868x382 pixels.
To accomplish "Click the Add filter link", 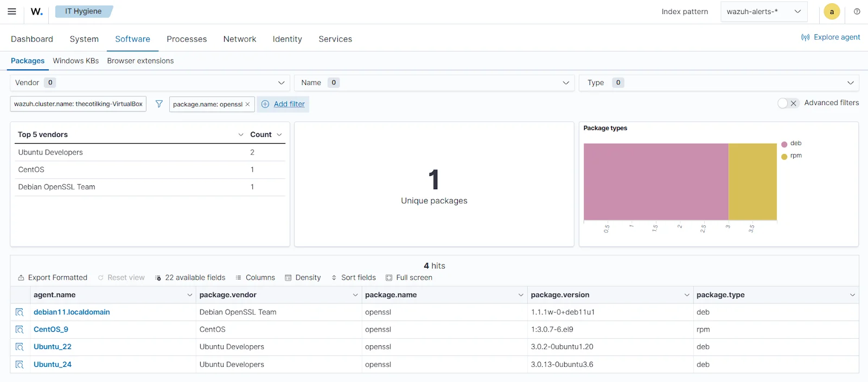I will coord(289,104).
